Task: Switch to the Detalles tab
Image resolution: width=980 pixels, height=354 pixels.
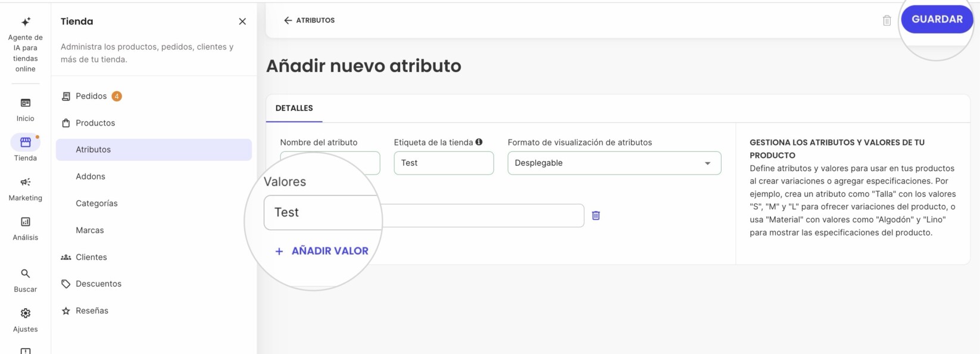Action: tap(294, 108)
